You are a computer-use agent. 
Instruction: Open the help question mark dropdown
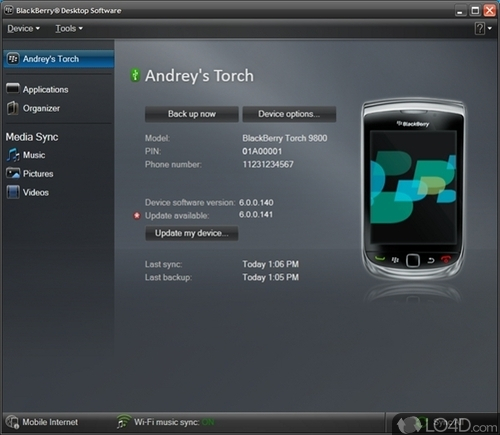483,29
